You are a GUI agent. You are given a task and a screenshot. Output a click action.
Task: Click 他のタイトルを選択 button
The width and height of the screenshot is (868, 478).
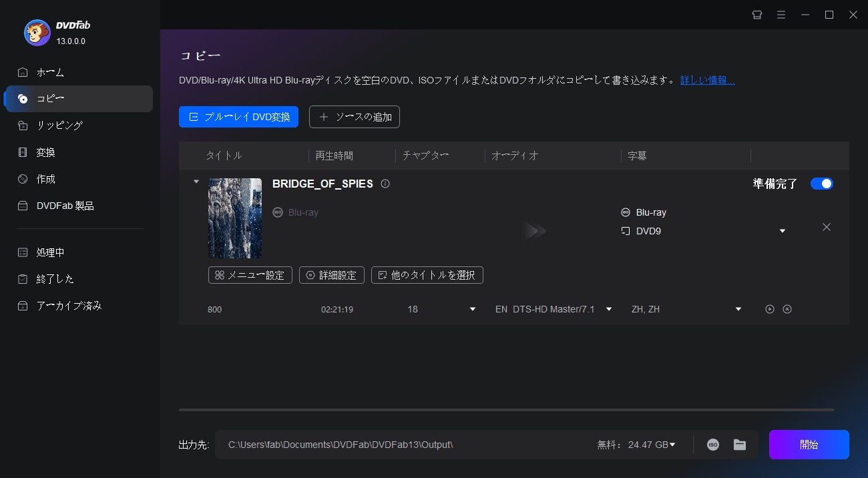tap(427, 275)
